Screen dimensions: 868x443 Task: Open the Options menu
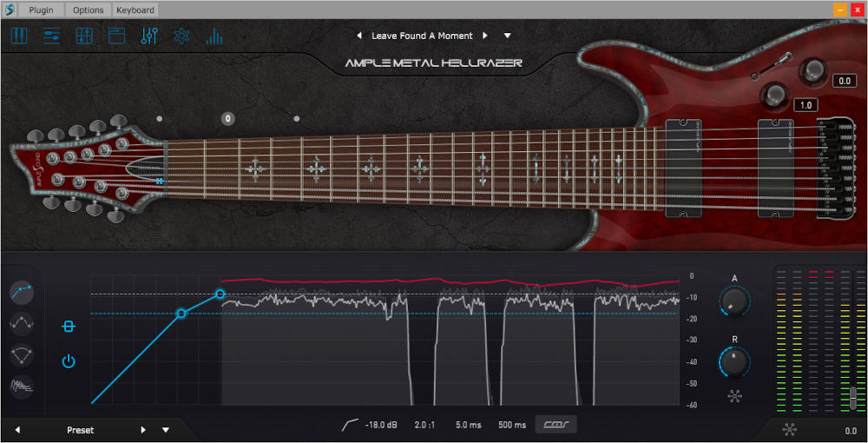pos(88,10)
